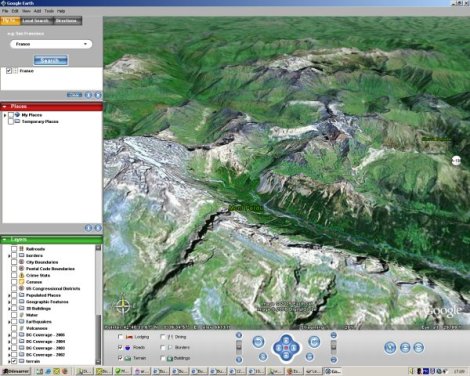
Task: Open the Edit menu
Action: tap(15, 11)
